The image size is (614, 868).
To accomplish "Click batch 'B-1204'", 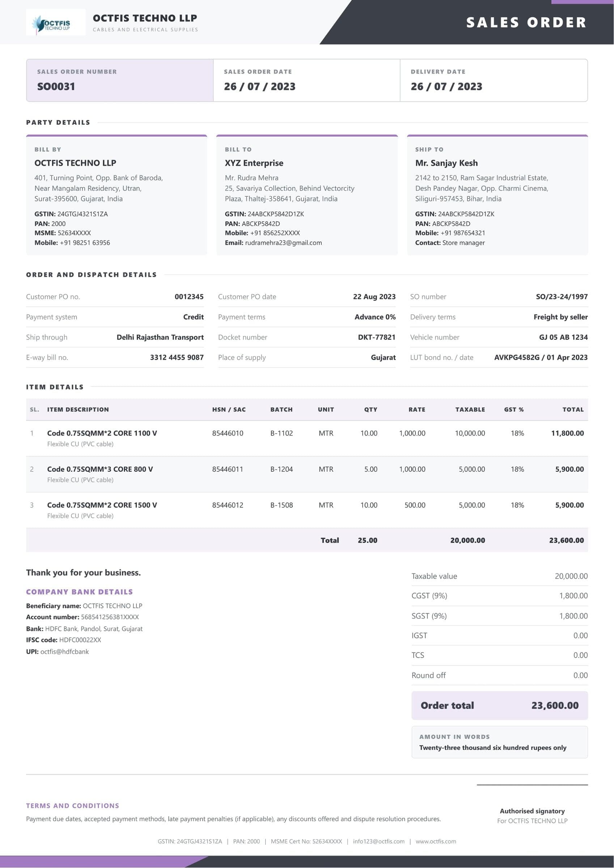I will pos(281,469).
